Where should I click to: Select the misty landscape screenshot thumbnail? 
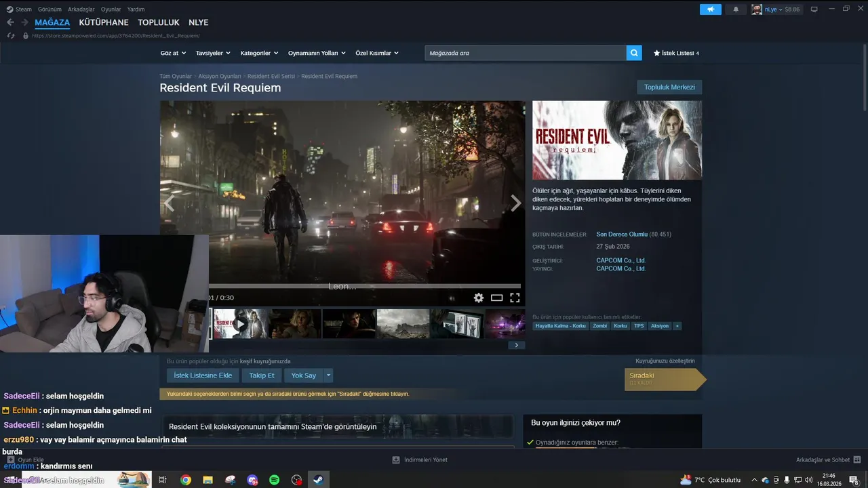403,324
